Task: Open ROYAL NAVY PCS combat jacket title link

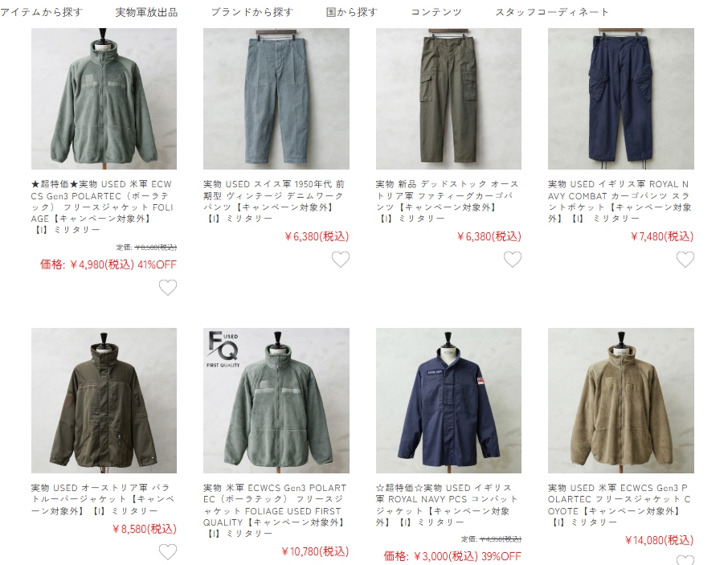Action: tap(447, 505)
